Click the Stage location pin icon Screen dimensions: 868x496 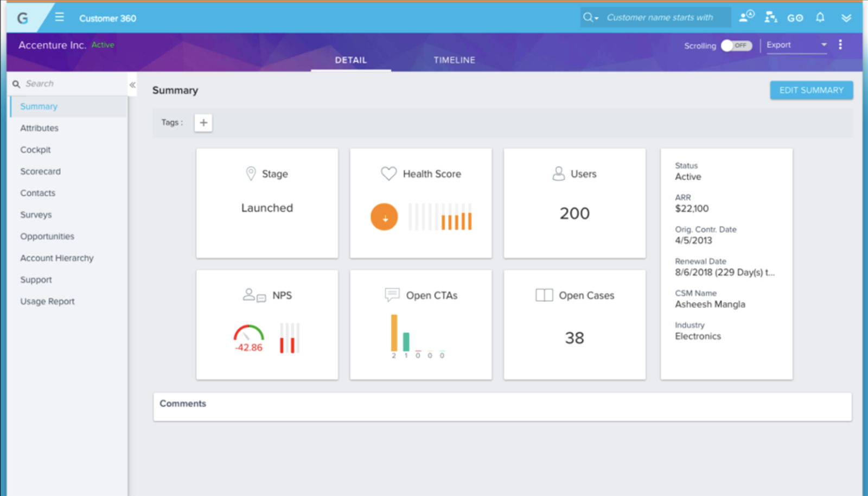click(x=251, y=174)
